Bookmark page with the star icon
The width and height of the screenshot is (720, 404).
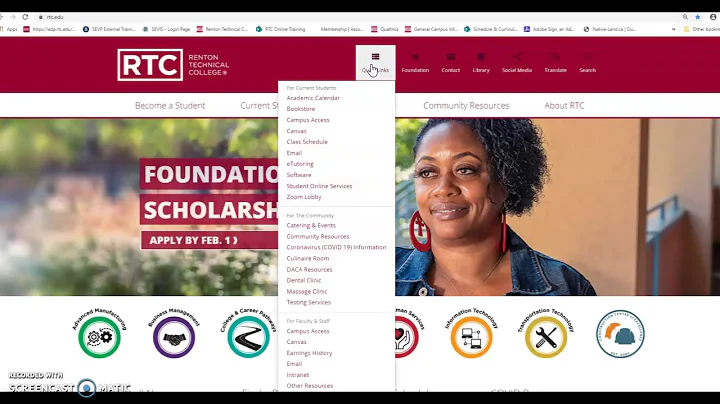tap(698, 17)
